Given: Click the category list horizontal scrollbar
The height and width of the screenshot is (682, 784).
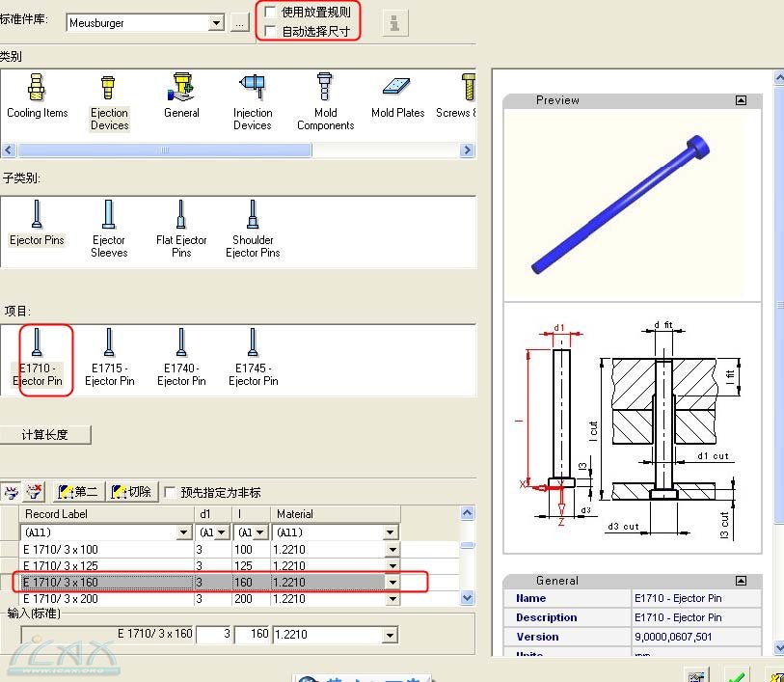Looking at the screenshot, I should (x=164, y=150).
